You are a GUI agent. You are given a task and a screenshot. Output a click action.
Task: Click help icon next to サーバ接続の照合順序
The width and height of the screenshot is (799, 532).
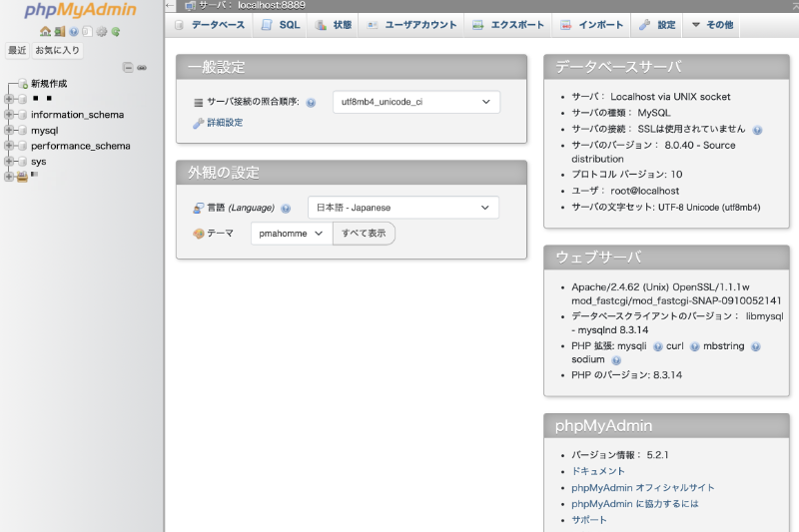pos(311,103)
